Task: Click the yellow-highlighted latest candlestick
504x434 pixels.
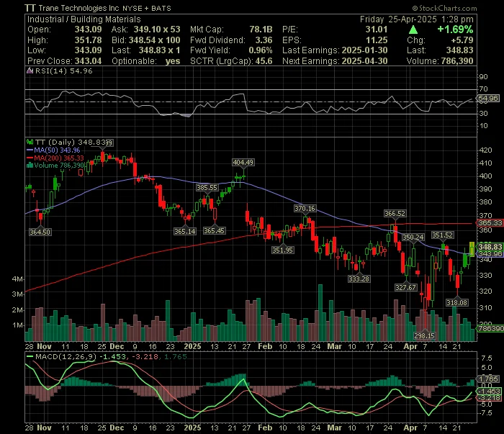Action: coord(472,249)
